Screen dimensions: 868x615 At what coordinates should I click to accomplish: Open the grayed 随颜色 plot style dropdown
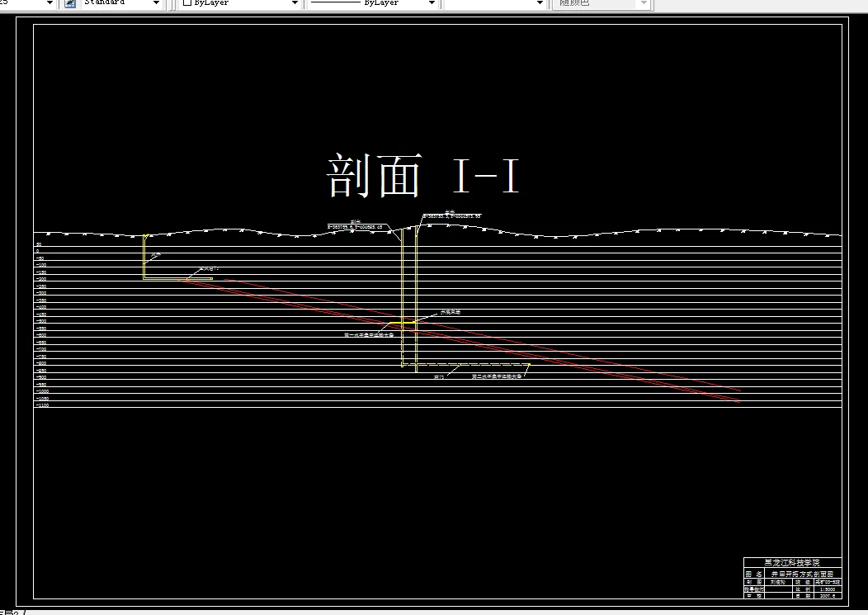pos(644,2)
